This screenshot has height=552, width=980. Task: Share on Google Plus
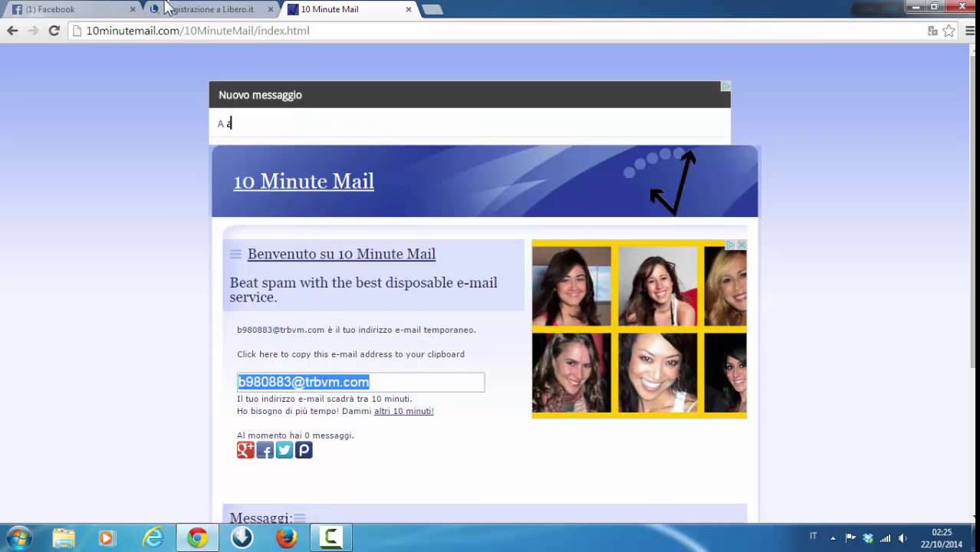[245, 450]
